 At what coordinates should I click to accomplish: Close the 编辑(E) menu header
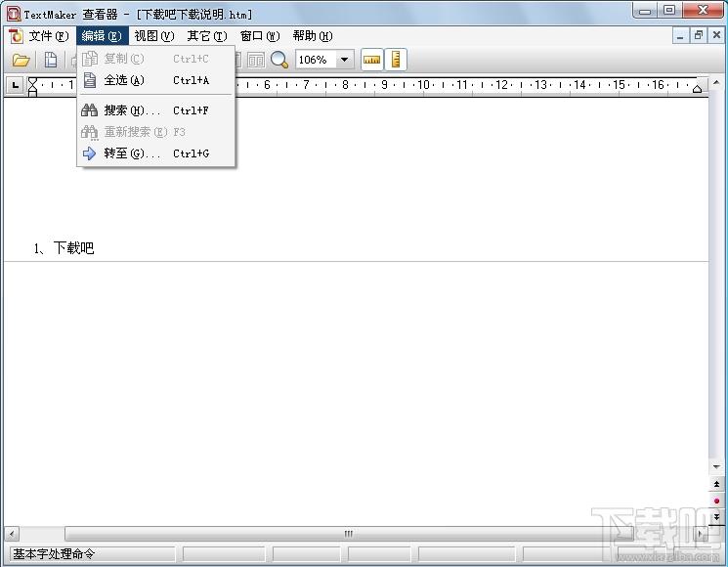[x=103, y=36]
